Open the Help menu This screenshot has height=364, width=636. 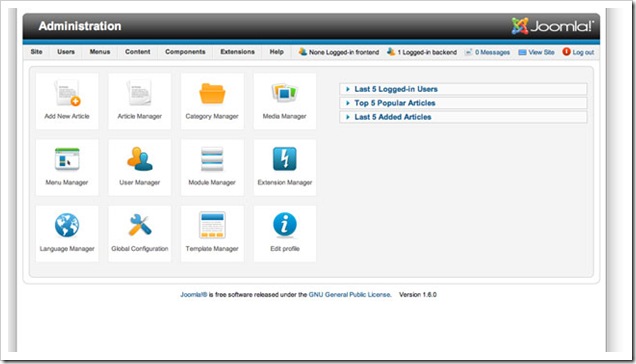277,52
